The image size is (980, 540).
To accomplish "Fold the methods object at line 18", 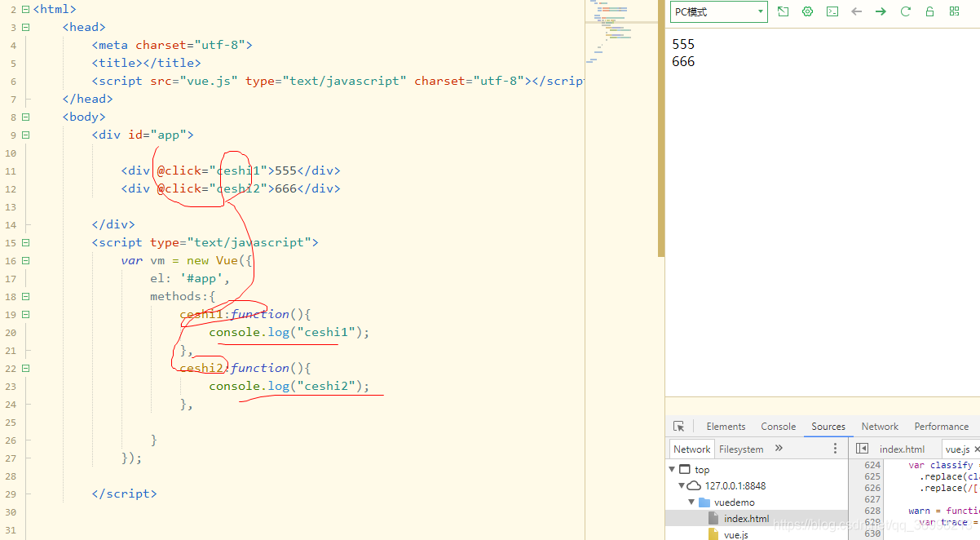I will pyautogui.click(x=26, y=297).
